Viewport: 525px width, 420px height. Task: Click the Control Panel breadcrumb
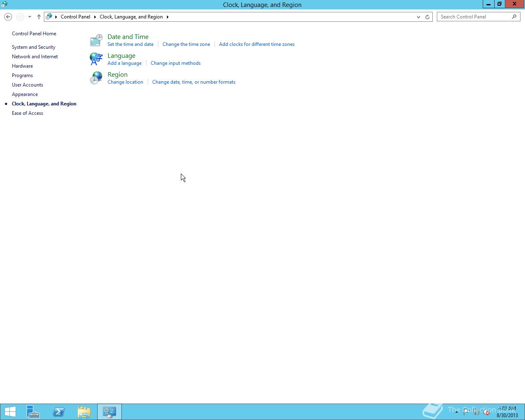pyautogui.click(x=75, y=17)
